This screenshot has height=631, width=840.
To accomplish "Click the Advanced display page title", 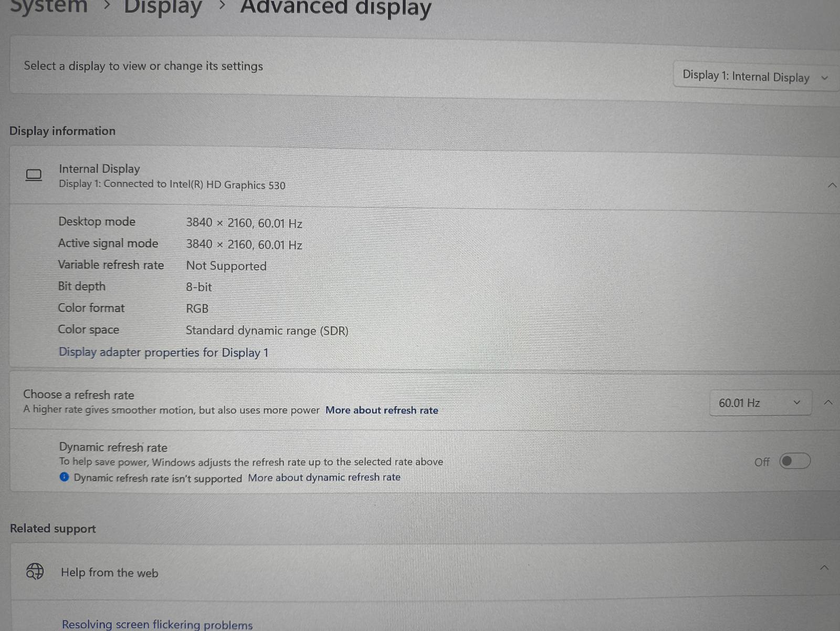I will pos(335,8).
